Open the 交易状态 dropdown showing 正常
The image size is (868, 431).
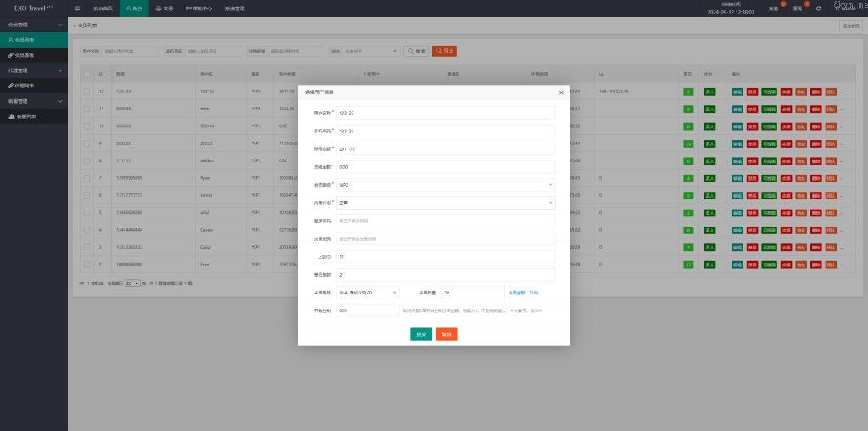(x=445, y=203)
